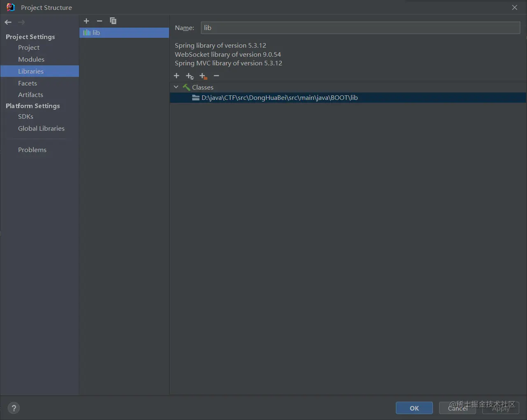
Task: Open help with question mark icon
Action: click(x=14, y=408)
